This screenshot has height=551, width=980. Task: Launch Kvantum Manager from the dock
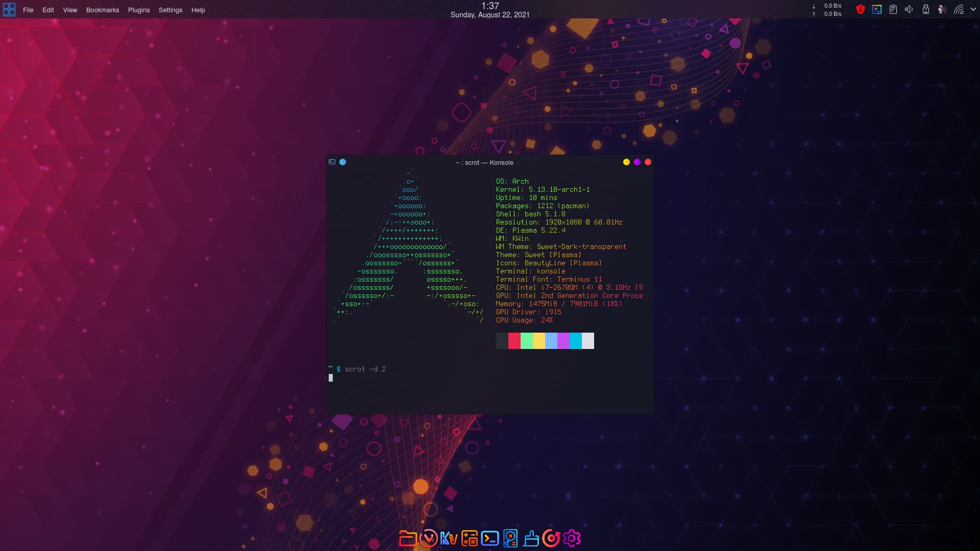(x=449, y=538)
